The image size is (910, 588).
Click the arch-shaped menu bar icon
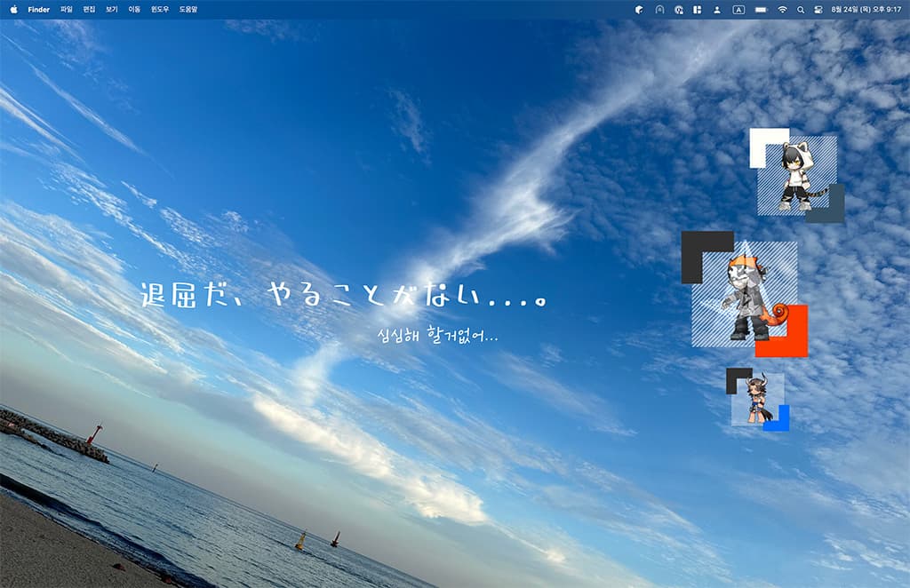tap(659, 9)
